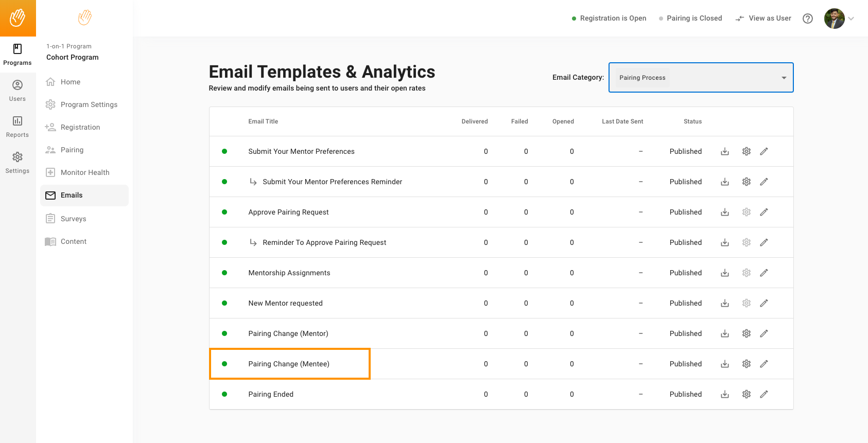The height and width of the screenshot is (443, 868).
Task: Open the Pairing Change (Mentee) email title
Action: [x=288, y=364]
